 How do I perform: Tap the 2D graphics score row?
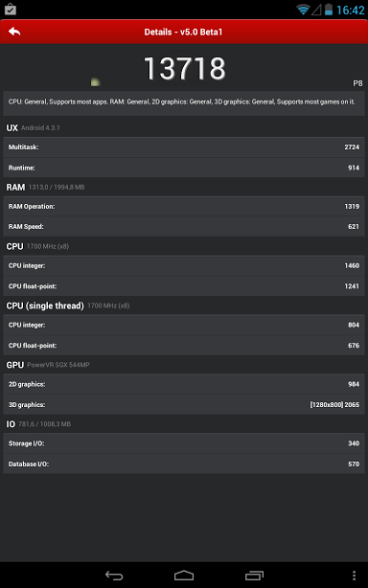(x=184, y=384)
